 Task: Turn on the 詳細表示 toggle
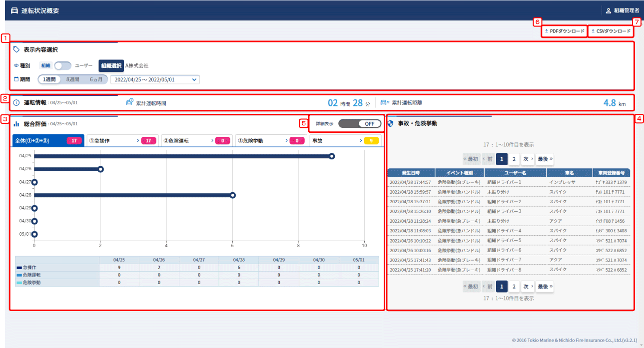point(359,123)
